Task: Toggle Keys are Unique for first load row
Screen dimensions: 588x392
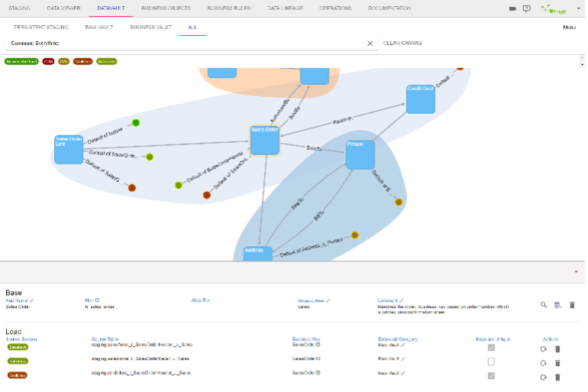Action: (491, 348)
